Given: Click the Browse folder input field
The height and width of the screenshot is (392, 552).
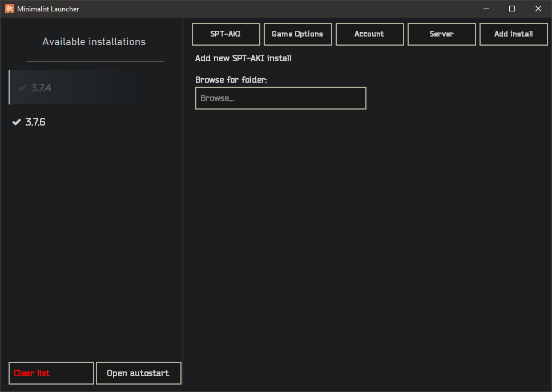Looking at the screenshot, I should pyautogui.click(x=280, y=98).
